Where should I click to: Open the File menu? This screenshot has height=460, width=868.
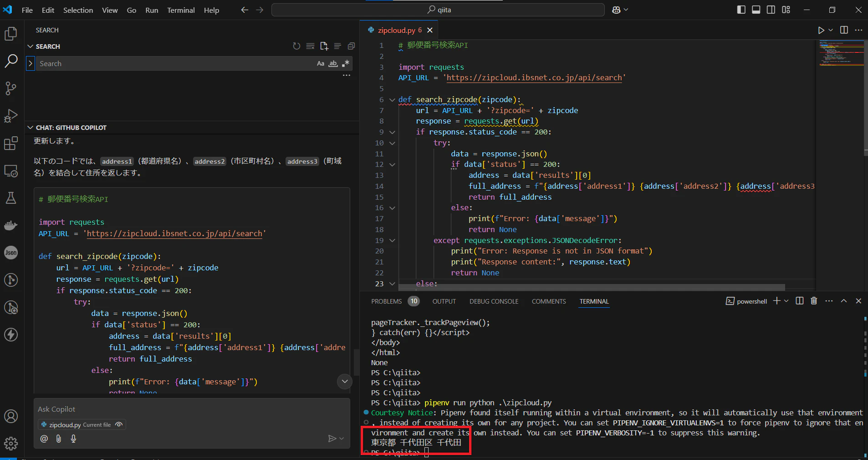[27, 10]
